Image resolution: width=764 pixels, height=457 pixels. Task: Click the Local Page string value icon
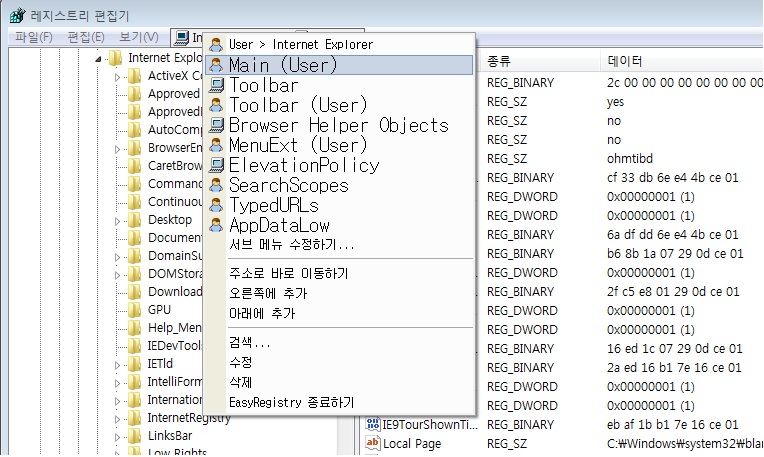click(371, 443)
